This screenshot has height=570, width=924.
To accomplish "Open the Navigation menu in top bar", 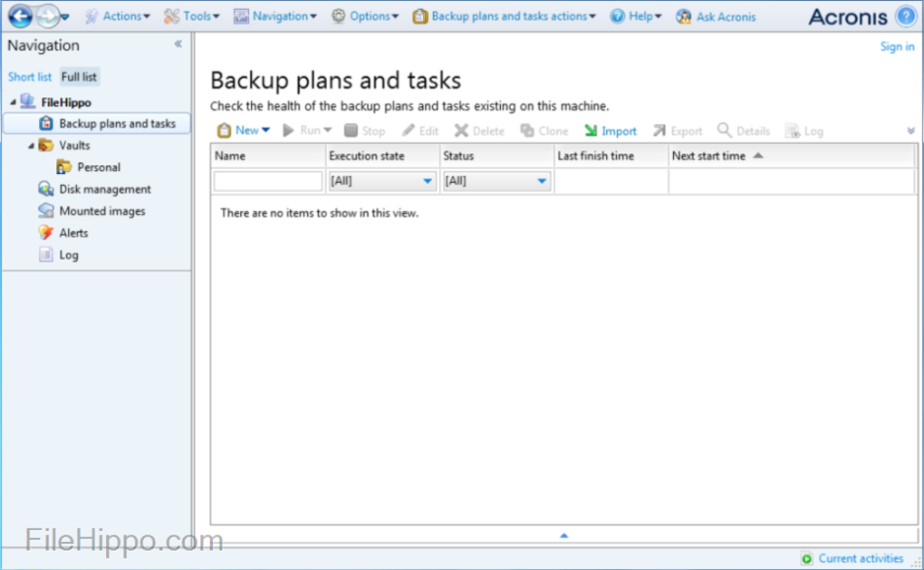I will [x=274, y=16].
